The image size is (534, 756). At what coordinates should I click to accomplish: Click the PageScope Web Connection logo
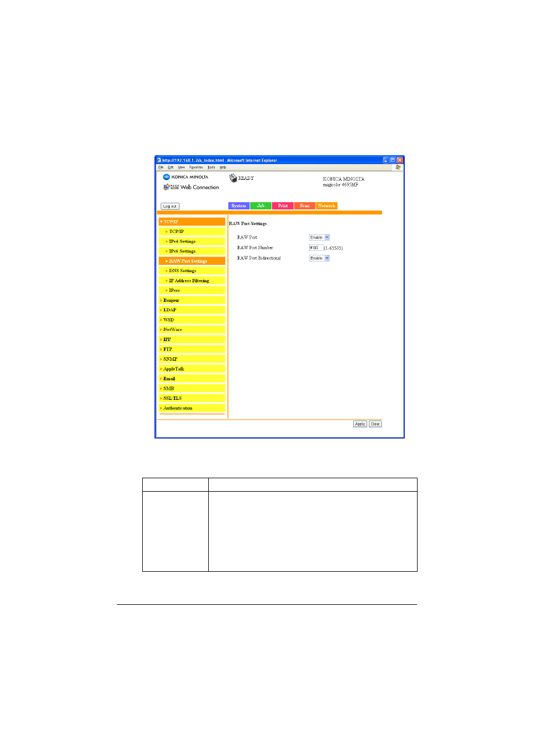[x=191, y=187]
